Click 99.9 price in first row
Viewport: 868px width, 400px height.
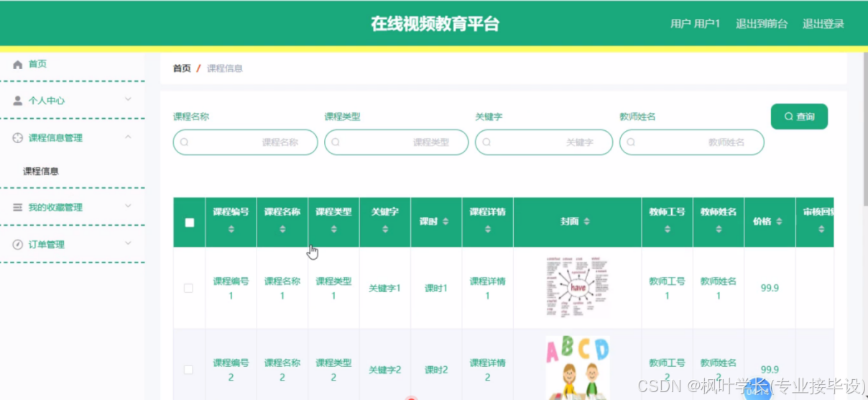pos(770,288)
